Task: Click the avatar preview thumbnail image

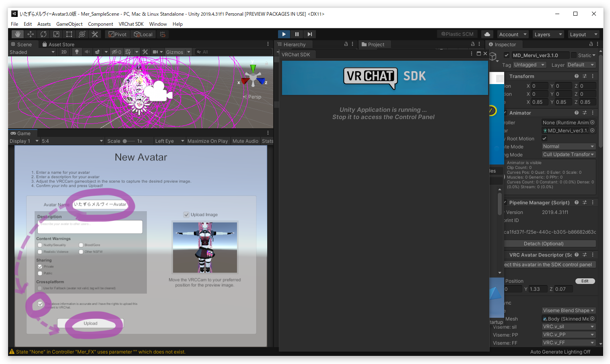Action: [x=205, y=248]
